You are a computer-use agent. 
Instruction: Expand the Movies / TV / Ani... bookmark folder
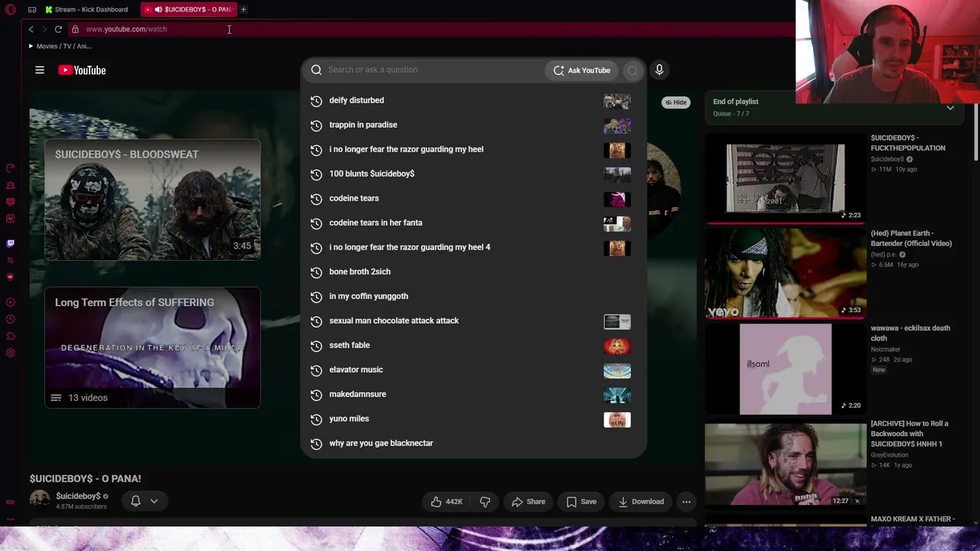point(60,46)
